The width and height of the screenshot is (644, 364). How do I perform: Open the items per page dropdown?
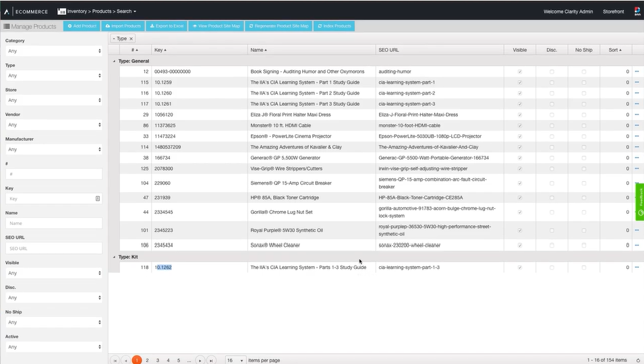tap(236, 361)
